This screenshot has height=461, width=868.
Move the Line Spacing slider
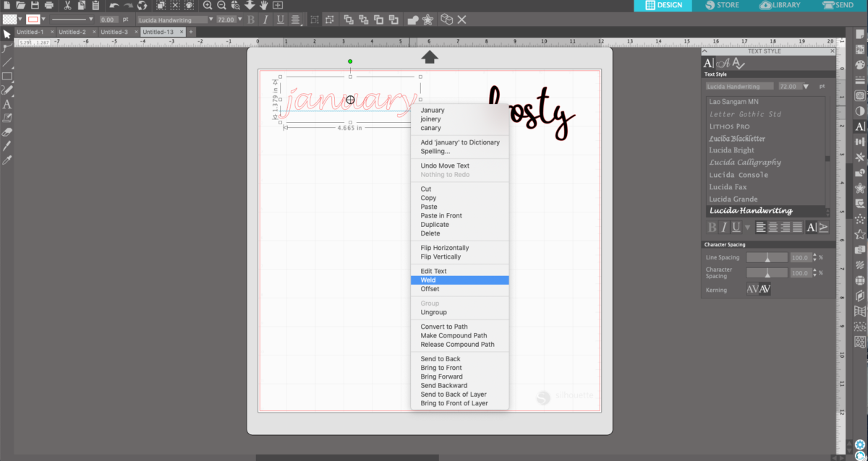click(x=767, y=257)
